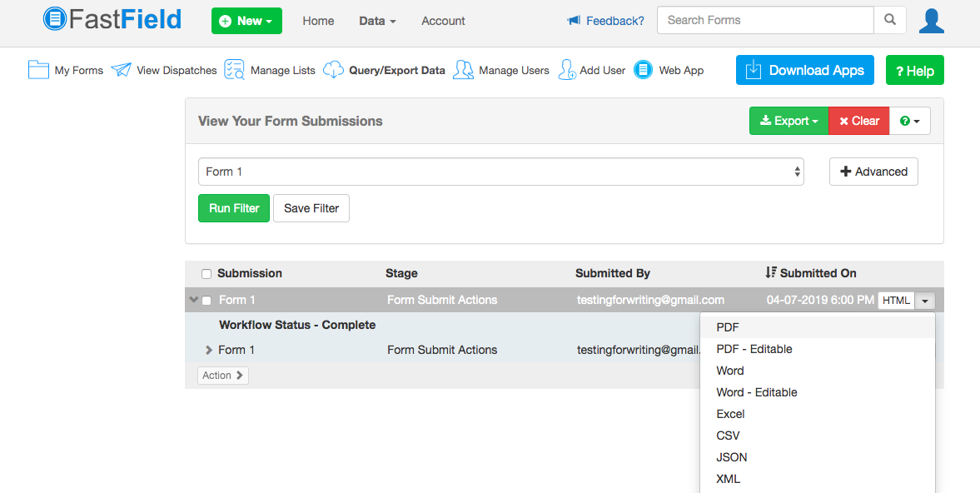Choose Excel in the format menu
The image size is (980, 493).
coord(730,414)
